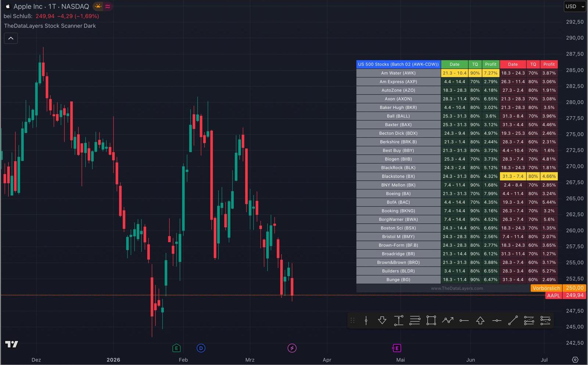Open the www.TheDataLayers.com link
This screenshot has height=365, width=588.
[x=457, y=289]
